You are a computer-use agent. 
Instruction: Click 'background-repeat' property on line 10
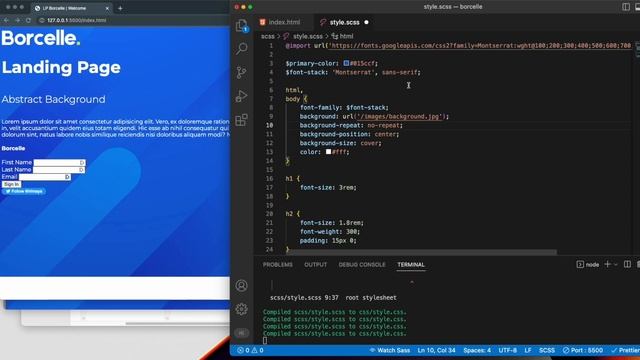click(331, 125)
